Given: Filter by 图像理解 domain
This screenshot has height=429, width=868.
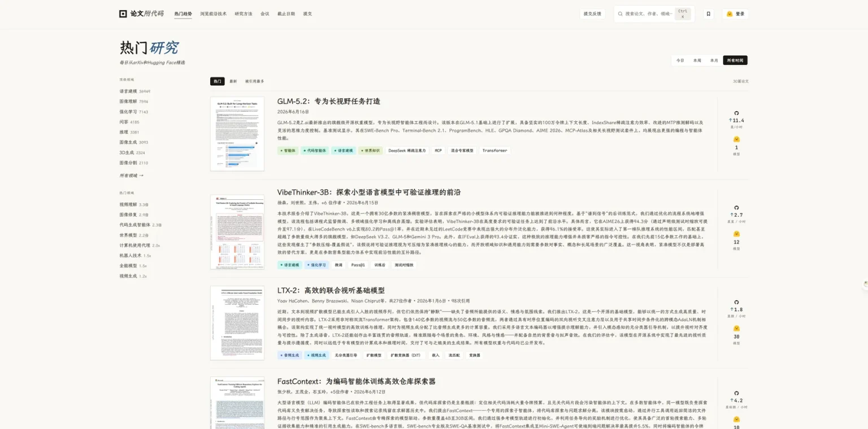Looking at the screenshot, I should [x=133, y=102].
